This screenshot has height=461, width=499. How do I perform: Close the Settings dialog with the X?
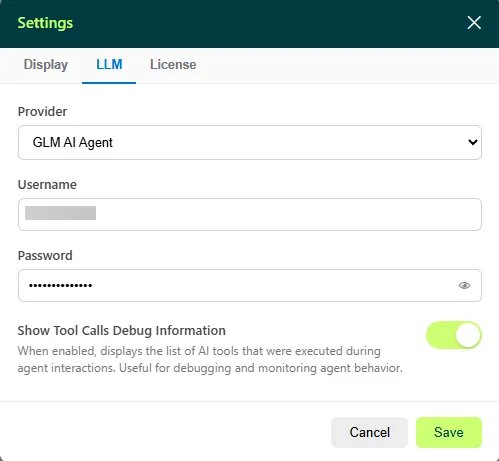[474, 23]
